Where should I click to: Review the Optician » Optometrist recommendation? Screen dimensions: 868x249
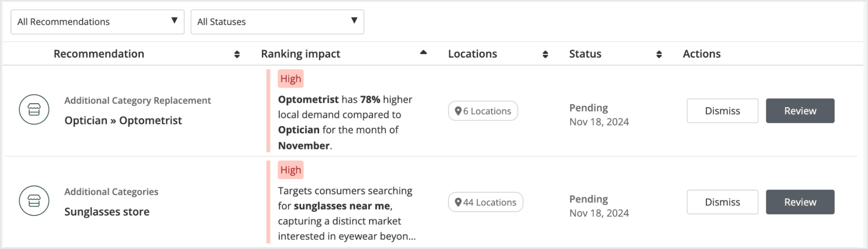point(800,111)
